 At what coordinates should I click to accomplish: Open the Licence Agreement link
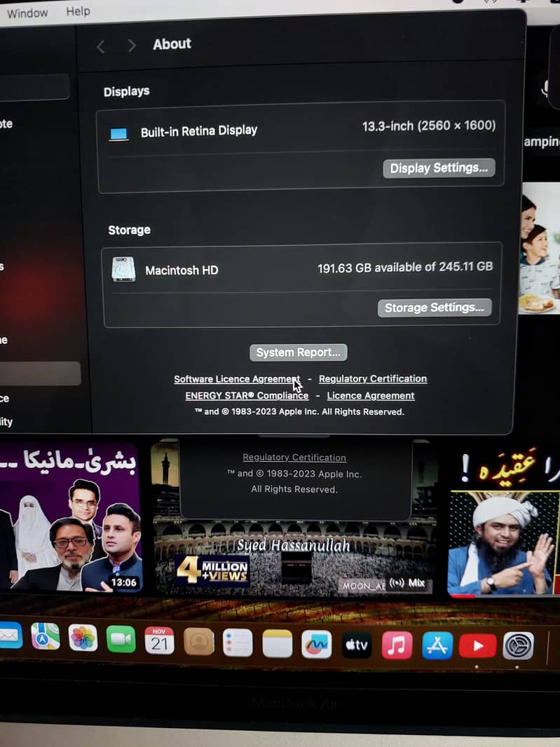371,396
